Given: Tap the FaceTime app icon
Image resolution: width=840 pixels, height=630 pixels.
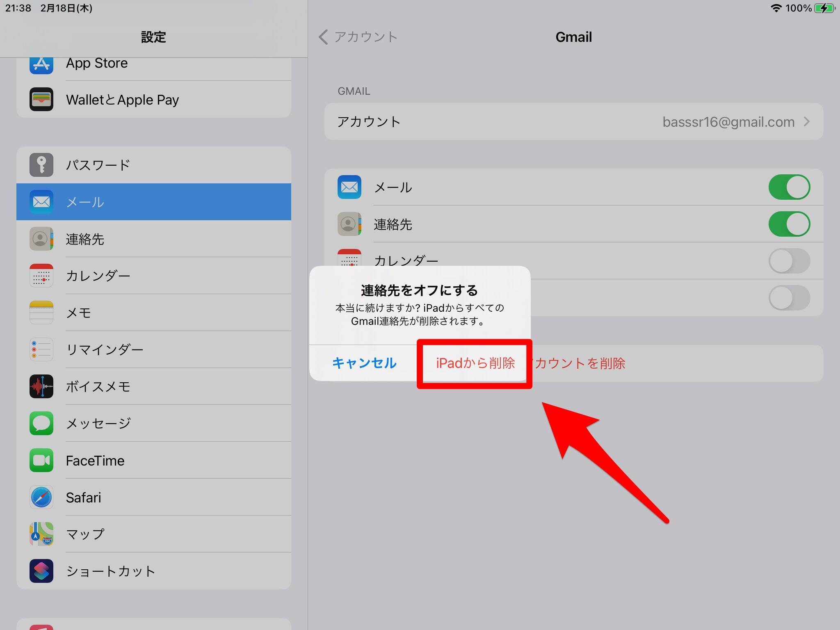Looking at the screenshot, I should tap(41, 460).
